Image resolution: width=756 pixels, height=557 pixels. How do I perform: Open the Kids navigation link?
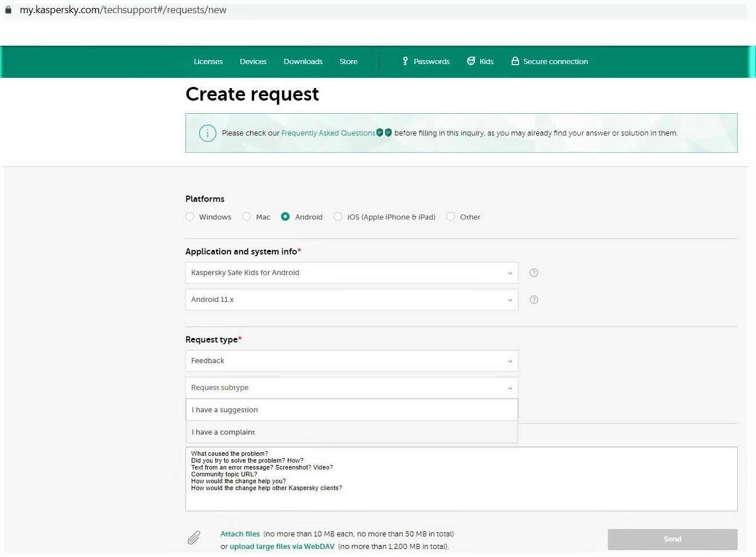tap(486, 62)
